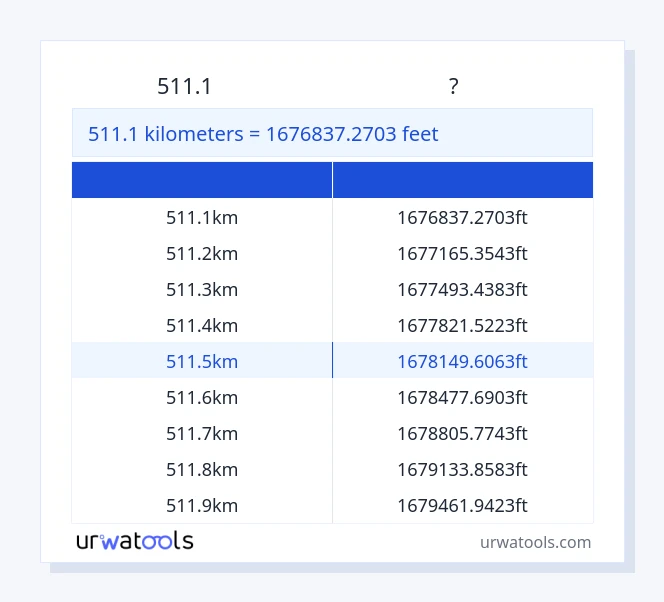Click the 511.1km table cell
Viewport: 664px width, 602px height.
click(x=202, y=217)
